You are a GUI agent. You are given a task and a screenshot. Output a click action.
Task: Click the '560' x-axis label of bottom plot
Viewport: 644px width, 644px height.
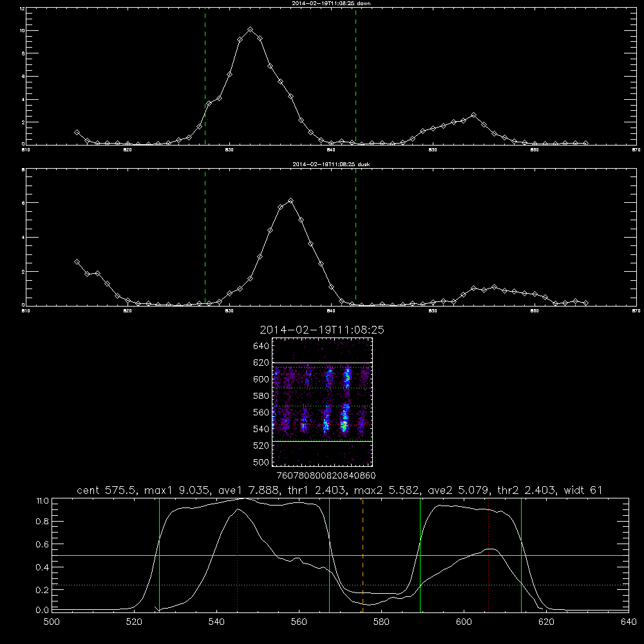pos(299,622)
